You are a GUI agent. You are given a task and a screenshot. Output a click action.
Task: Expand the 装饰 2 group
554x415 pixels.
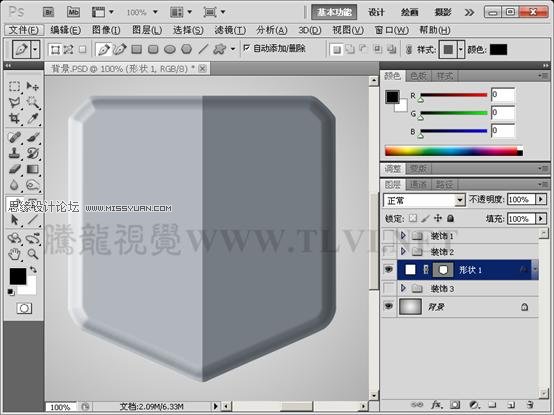tap(403, 251)
